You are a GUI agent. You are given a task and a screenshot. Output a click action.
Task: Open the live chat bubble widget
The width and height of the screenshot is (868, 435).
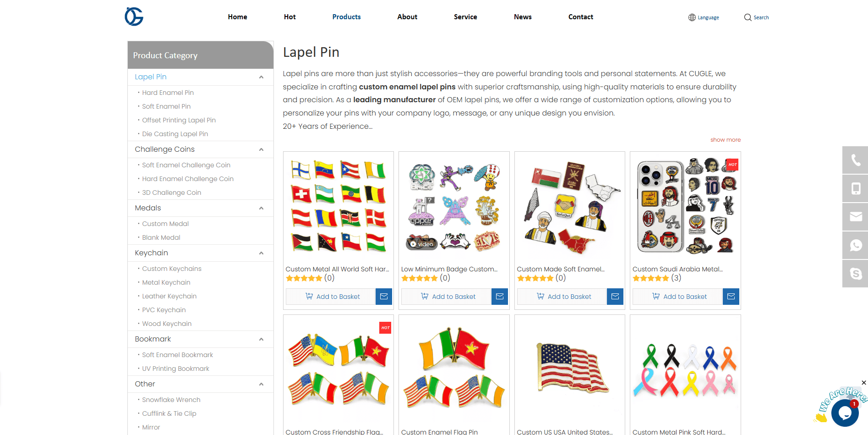[x=845, y=413]
